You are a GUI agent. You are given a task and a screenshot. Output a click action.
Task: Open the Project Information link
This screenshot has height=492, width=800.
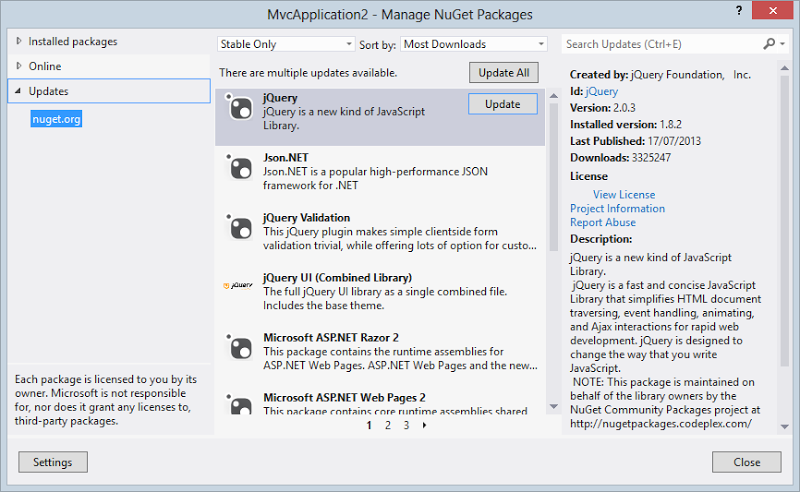pos(617,208)
